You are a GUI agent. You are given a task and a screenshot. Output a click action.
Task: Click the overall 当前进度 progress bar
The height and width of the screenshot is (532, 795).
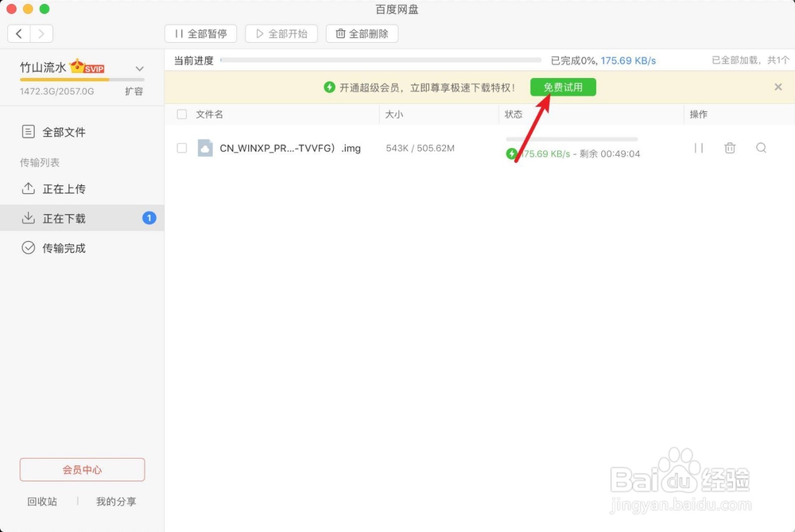click(381, 60)
